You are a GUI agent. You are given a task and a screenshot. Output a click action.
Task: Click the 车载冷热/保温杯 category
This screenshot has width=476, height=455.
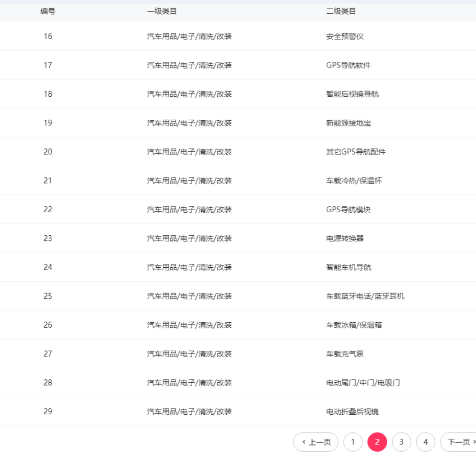[x=354, y=181]
